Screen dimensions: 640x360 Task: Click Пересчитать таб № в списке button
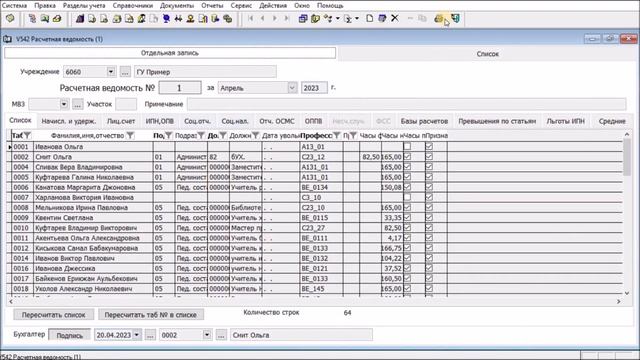[x=151, y=315]
